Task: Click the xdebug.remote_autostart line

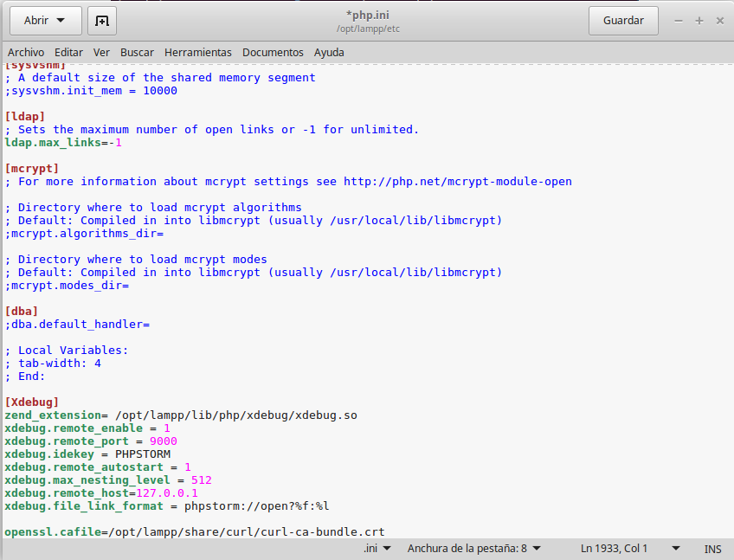Action: coord(98,467)
